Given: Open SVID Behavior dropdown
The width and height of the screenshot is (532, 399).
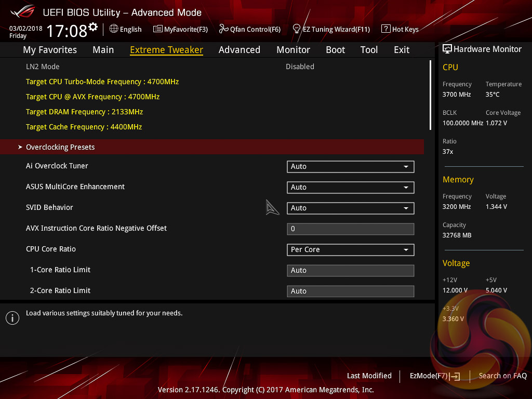Looking at the screenshot, I should click(351, 208).
